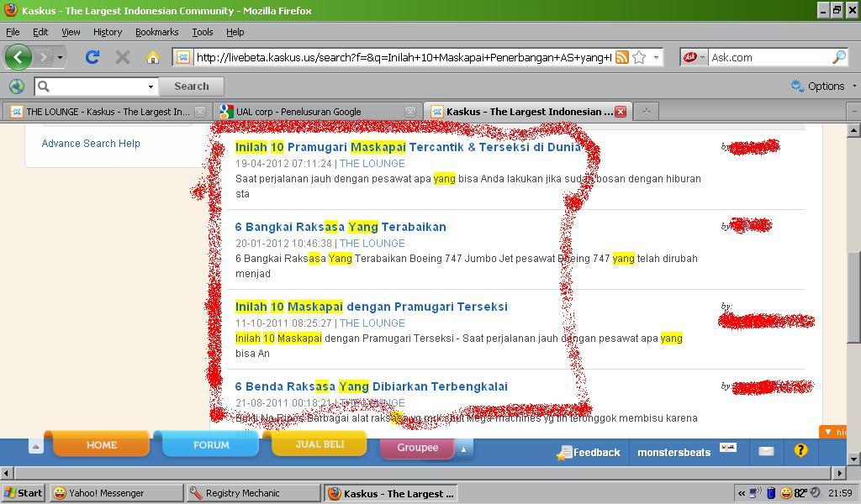This screenshot has width=861, height=504.
Task: Go to the Home page icon
Action: tap(153, 57)
